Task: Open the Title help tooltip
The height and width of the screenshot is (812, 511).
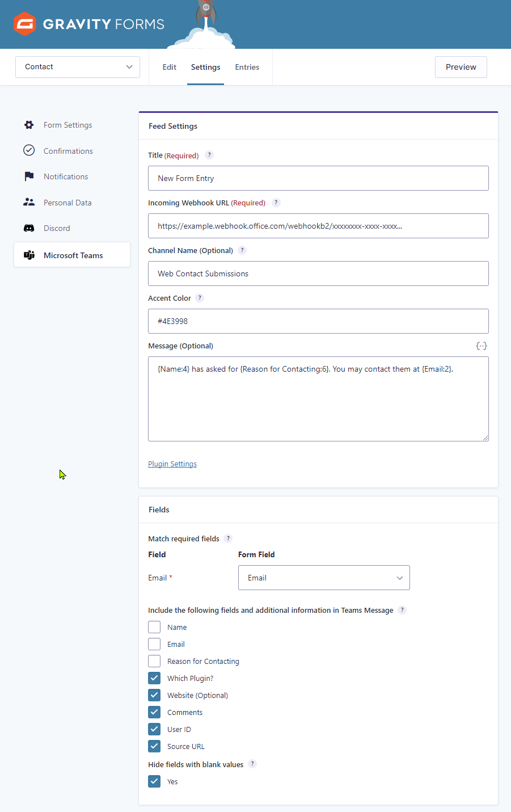Action: (x=209, y=154)
